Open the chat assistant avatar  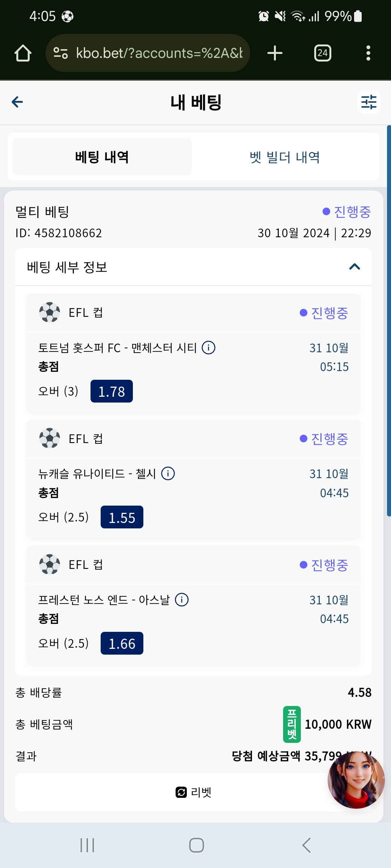coord(356,780)
